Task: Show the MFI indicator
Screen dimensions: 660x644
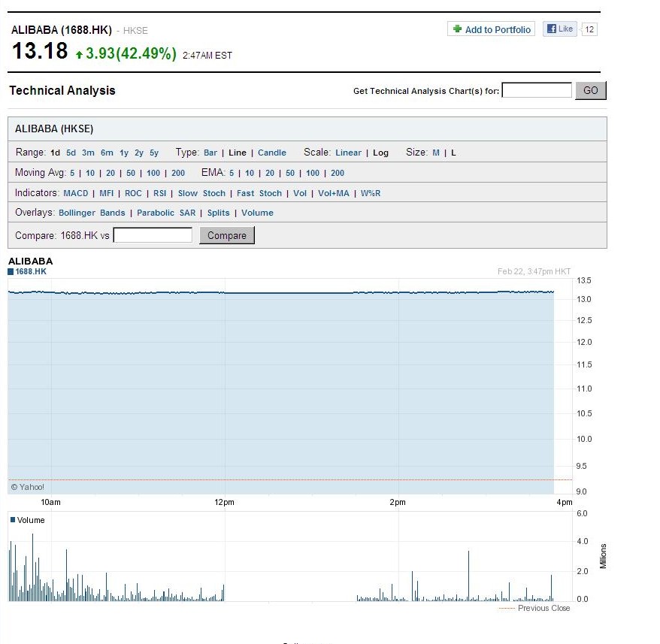Action: [x=107, y=193]
